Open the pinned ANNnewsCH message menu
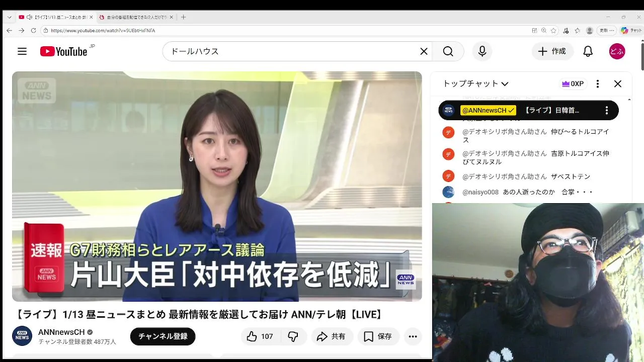This screenshot has height=362, width=644. tap(607, 111)
